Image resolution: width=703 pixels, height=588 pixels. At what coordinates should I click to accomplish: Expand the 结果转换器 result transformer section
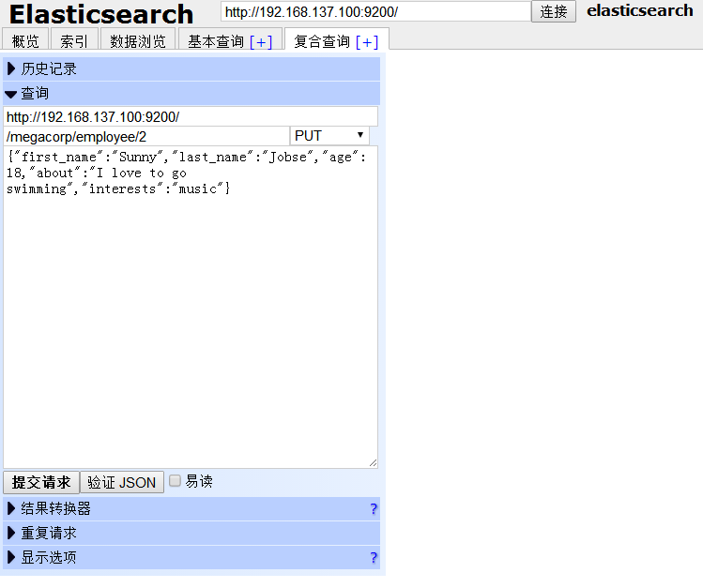(191, 508)
